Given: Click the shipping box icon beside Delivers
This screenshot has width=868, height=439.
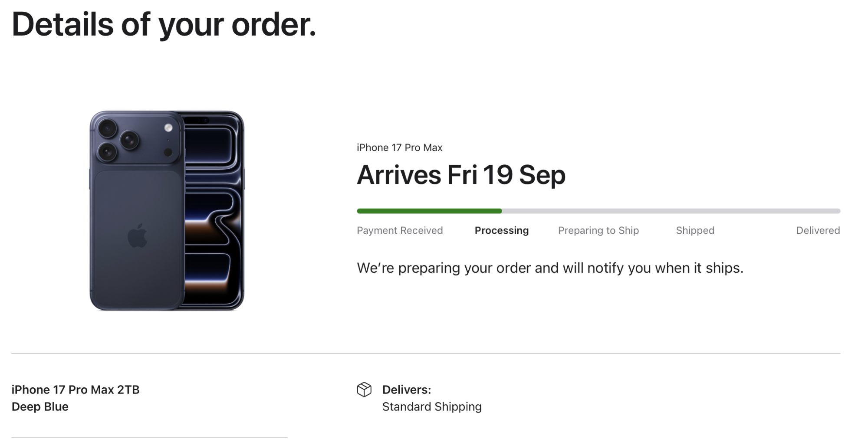Looking at the screenshot, I should (364, 390).
